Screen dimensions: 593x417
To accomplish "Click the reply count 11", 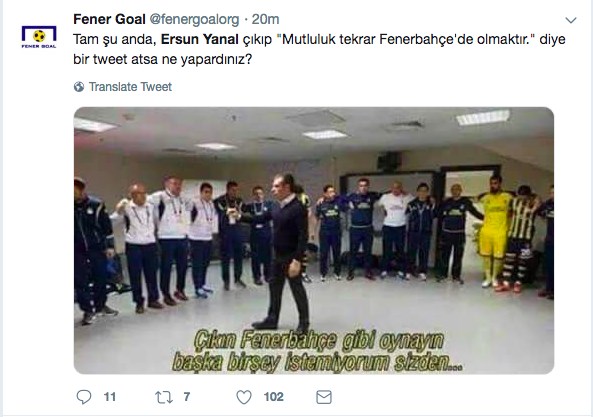I will coord(110,397).
